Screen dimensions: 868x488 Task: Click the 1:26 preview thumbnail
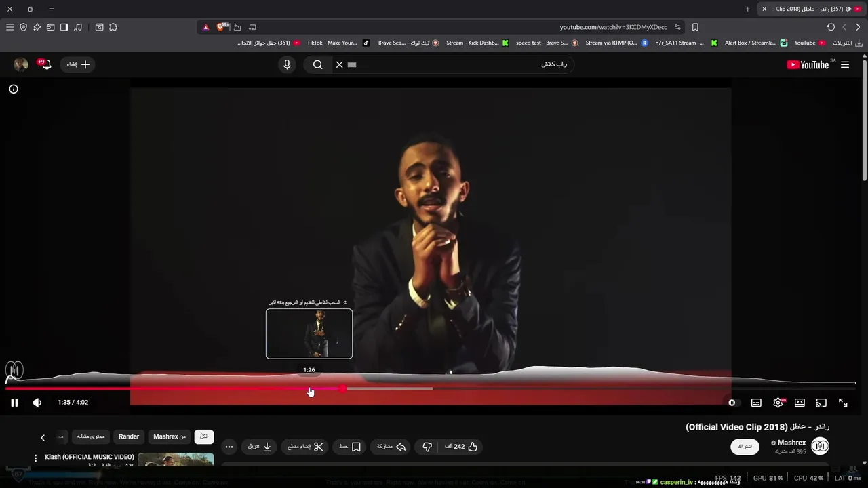click(x=309, y=333)
